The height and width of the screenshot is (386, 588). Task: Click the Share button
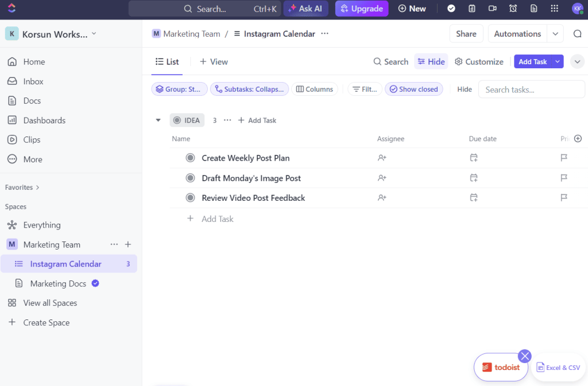[x=466, y=34]
